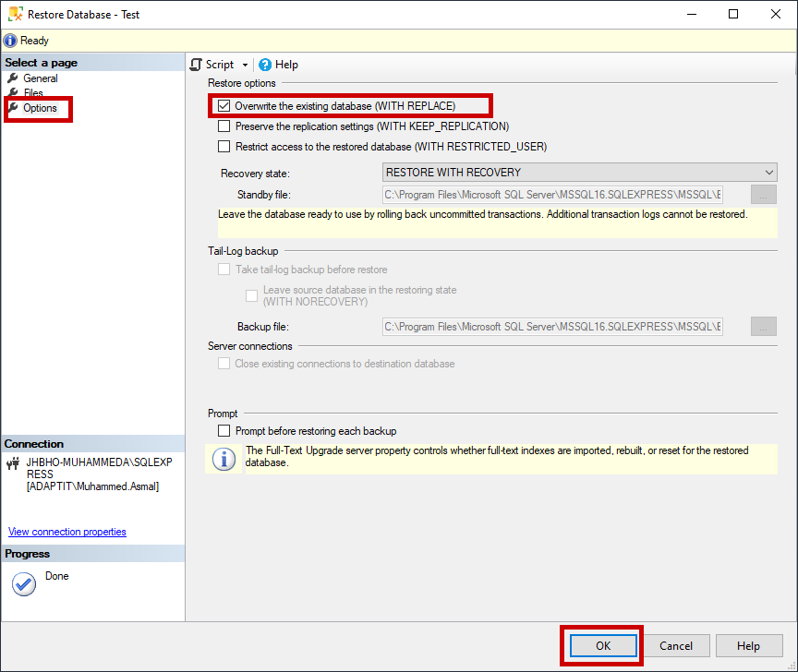Enable Restrict access to restored database
The width and height of the screenshot is (798, 672).
pyautogui.click(x=224, y=147)
